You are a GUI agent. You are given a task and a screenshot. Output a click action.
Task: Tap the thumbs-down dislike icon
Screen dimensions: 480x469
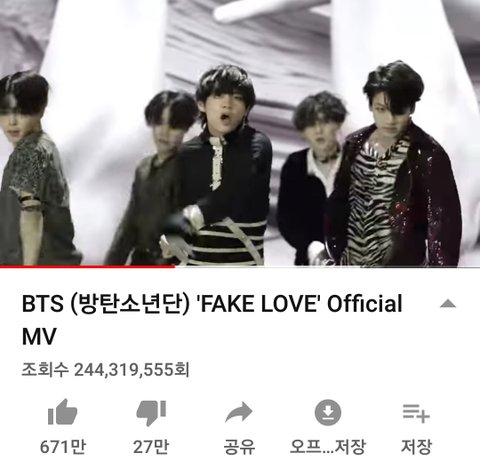pyautogui.click(x=151, y=413)
